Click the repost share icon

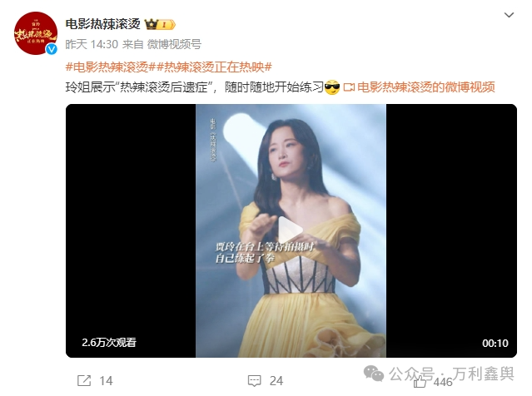[84, 380]
